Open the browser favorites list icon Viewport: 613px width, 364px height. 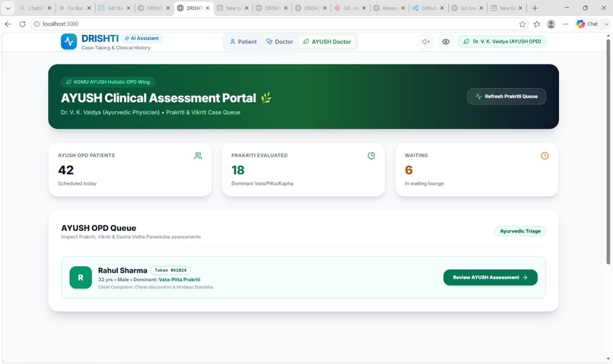(x=537, y=24)
